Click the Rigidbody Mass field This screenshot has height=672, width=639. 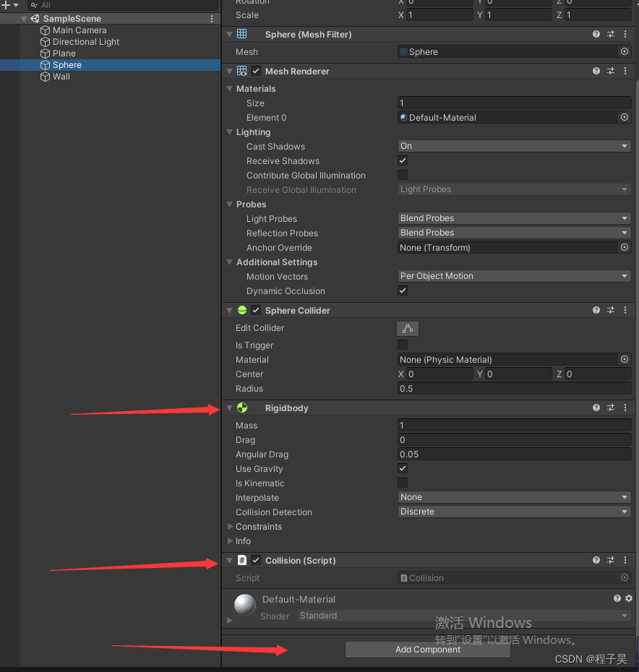click(514, 426)
